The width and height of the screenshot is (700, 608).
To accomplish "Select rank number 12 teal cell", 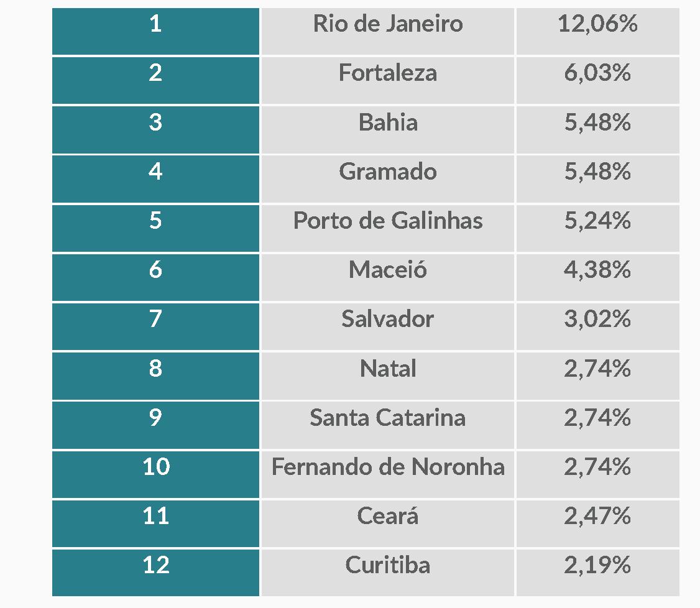I will click(155, 573).
